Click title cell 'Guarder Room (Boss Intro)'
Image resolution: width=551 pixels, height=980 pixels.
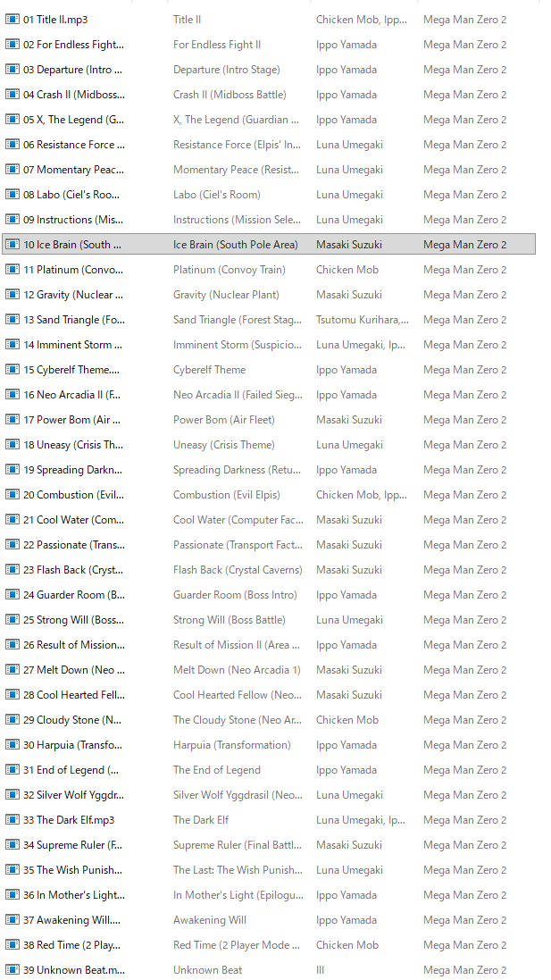pos(235,594)
